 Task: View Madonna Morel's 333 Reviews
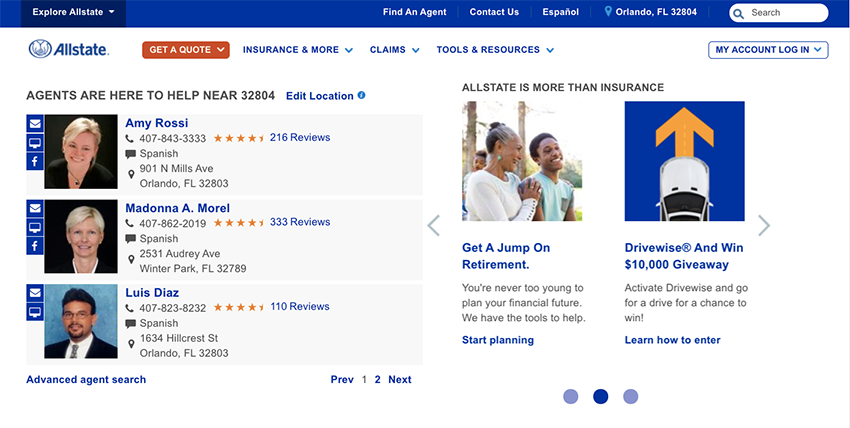[x=300, y=222]
